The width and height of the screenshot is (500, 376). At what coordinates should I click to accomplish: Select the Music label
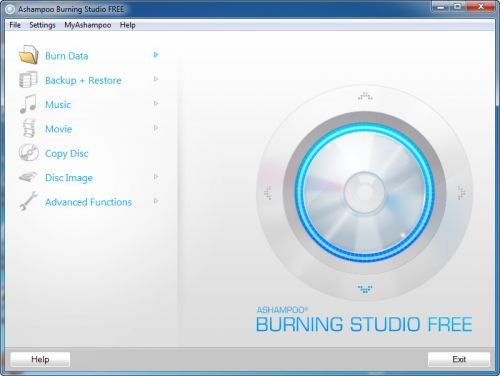tap(58, 105)
